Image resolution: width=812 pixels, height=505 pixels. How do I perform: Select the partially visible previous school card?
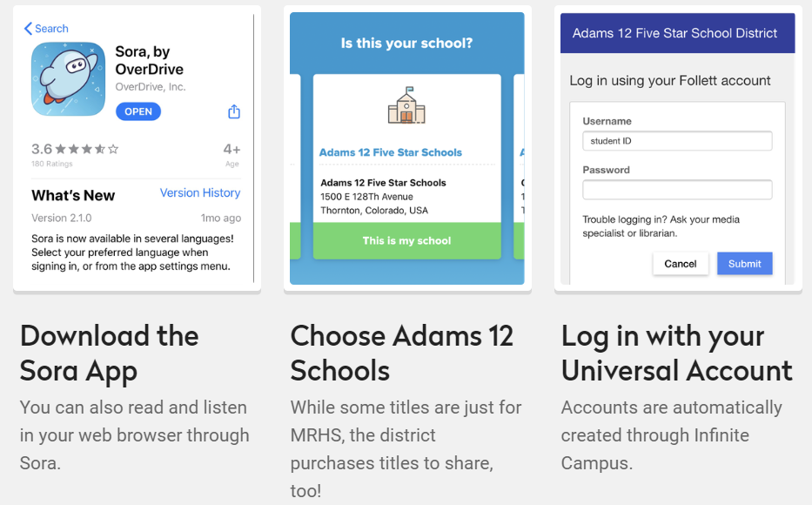pos(296,167)
